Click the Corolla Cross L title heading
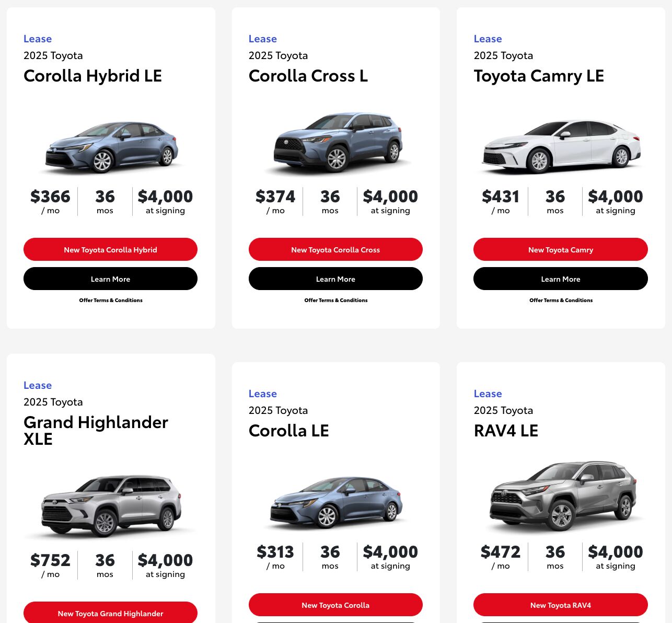The height and width of the screenshot is (623, 672). [x=308, y=75]
